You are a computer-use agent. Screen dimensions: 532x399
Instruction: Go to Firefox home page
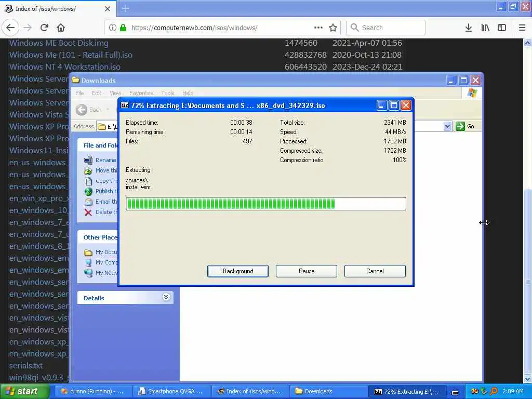[x=61, y=28]
